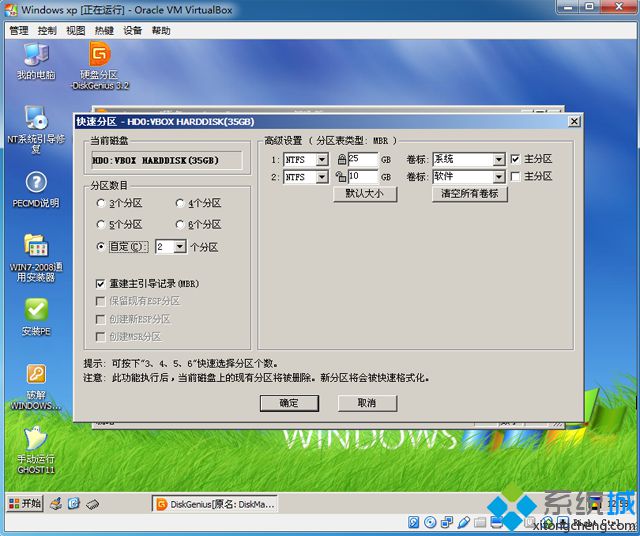Click VirtualBox optical disc status icon
The image size is (640, 536).
(x=430, y=522)
